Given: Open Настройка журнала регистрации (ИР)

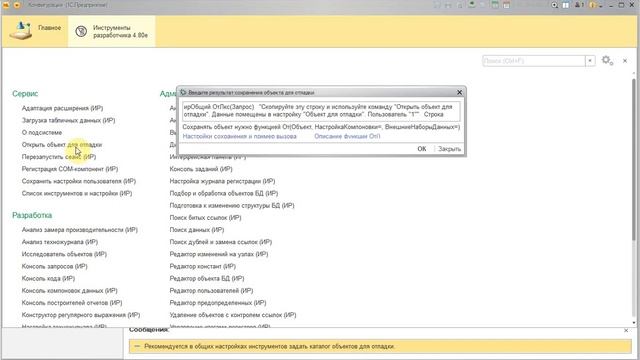Looking at the screenshot, I should (222, 181).
